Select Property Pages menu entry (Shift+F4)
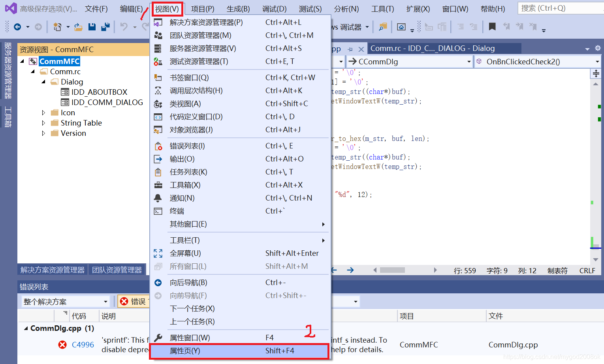This screenshot has width=604, height=364. [x=240, y=351]
